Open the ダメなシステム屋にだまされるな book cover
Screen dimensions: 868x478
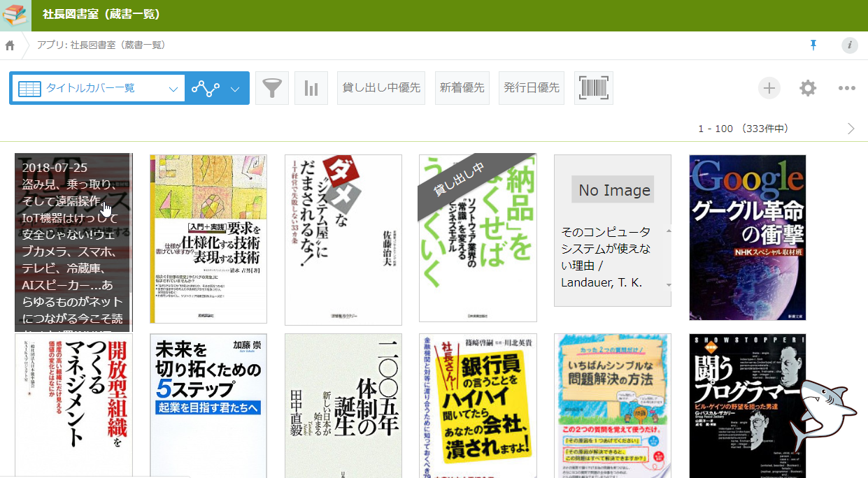pos(343,240)
